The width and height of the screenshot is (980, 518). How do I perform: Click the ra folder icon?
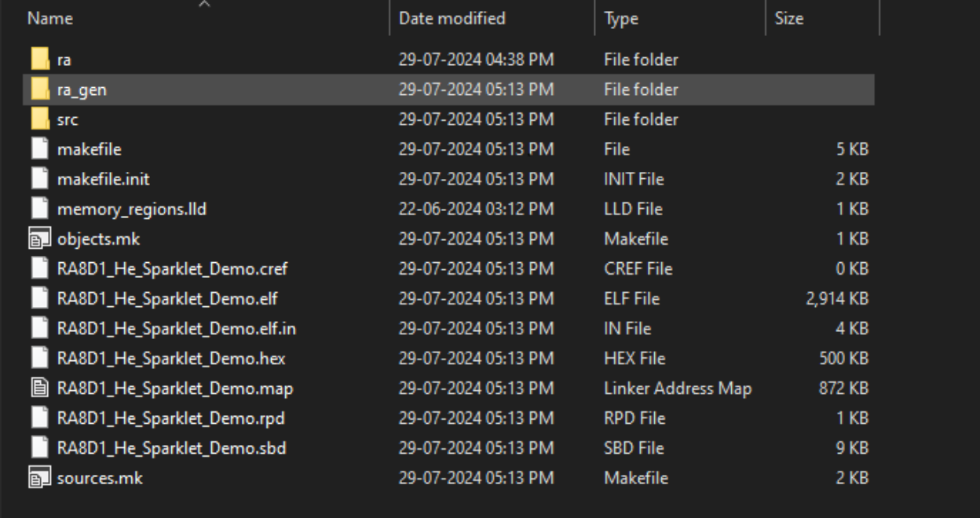pyautogui.click(x=40, y=60)
